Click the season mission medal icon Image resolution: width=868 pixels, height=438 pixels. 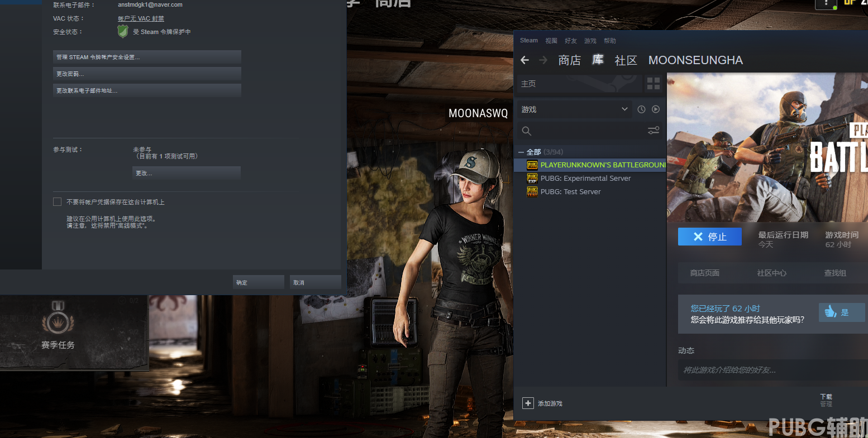58,318
